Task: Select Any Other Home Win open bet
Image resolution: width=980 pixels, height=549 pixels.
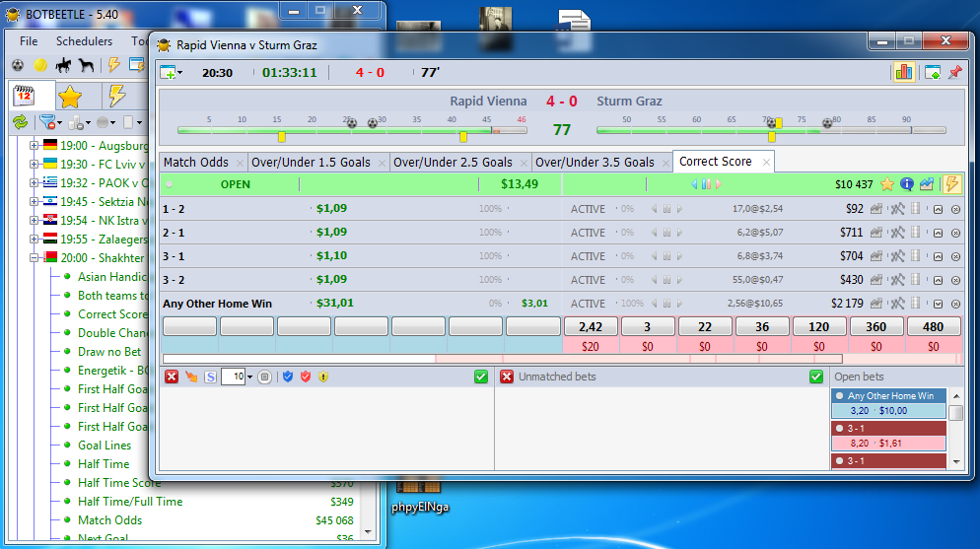Action: (888, 403)
